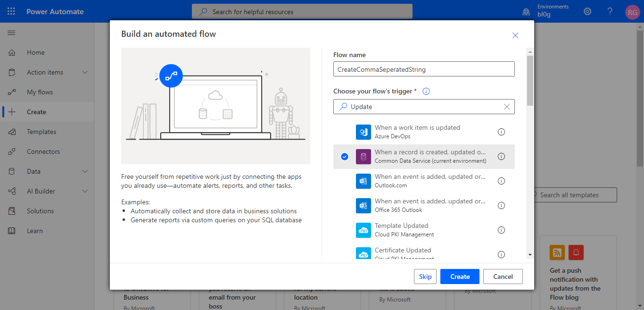Open the Microsoft app launcher grid

[x=10, y=11]
